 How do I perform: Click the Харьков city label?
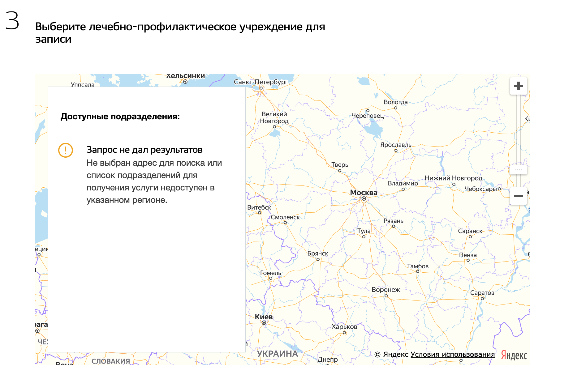tap(344, 327)
